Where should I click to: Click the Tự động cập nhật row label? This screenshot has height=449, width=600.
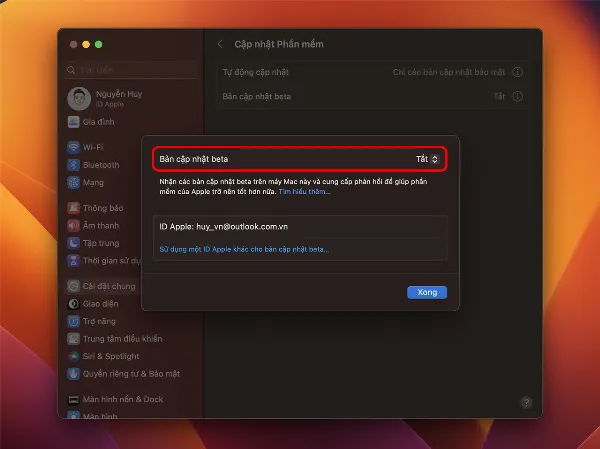(x=256, y=72)
